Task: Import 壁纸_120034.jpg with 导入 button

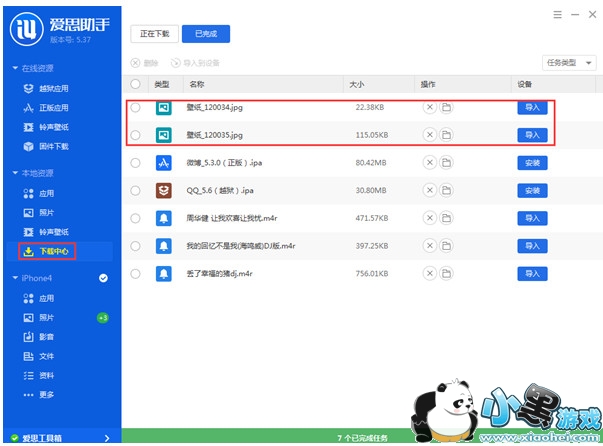Action: pos(532,107)
